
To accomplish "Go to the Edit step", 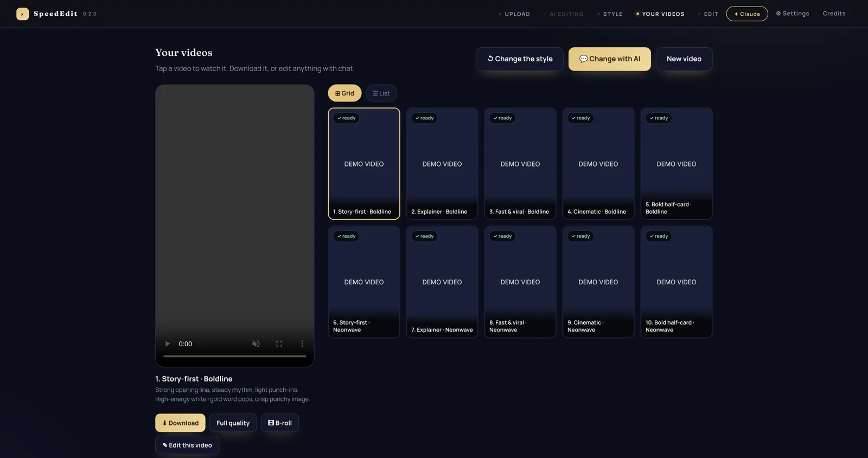I will [708, 14].
